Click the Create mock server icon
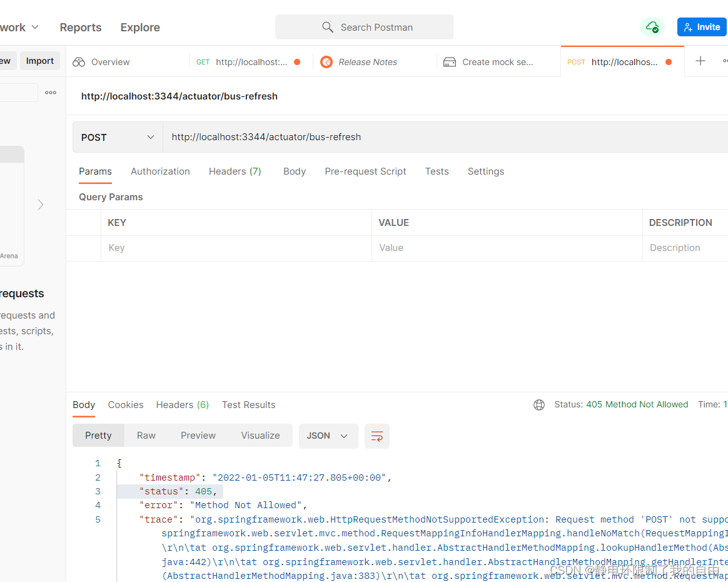 tap(450, 62)
